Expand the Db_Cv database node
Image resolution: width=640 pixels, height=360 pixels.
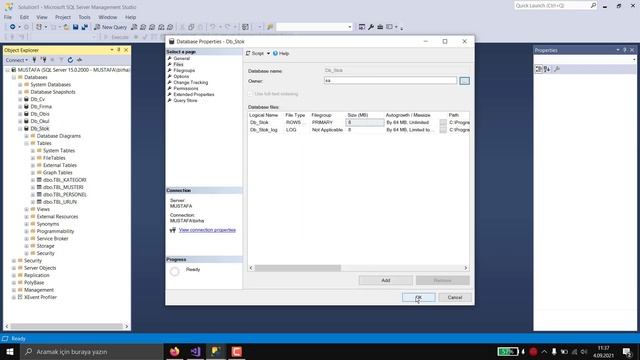click(x=20, y=99)
